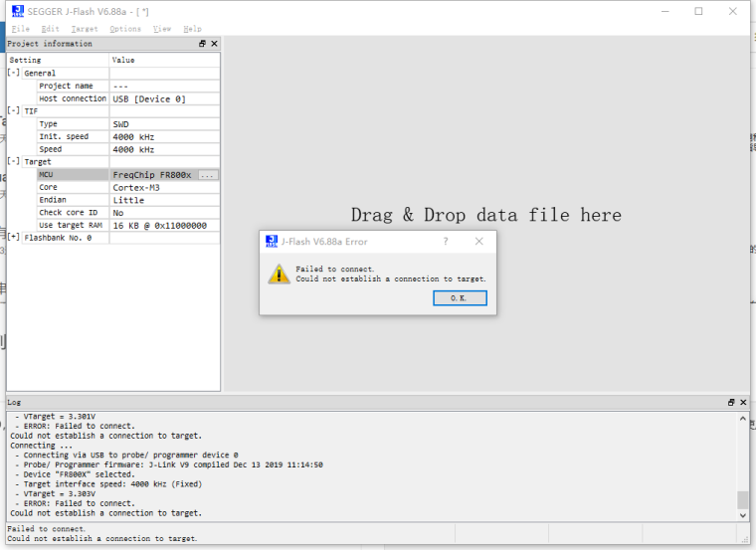Maximize the J-Flash window
756x550 pixels.
[698, 12]
